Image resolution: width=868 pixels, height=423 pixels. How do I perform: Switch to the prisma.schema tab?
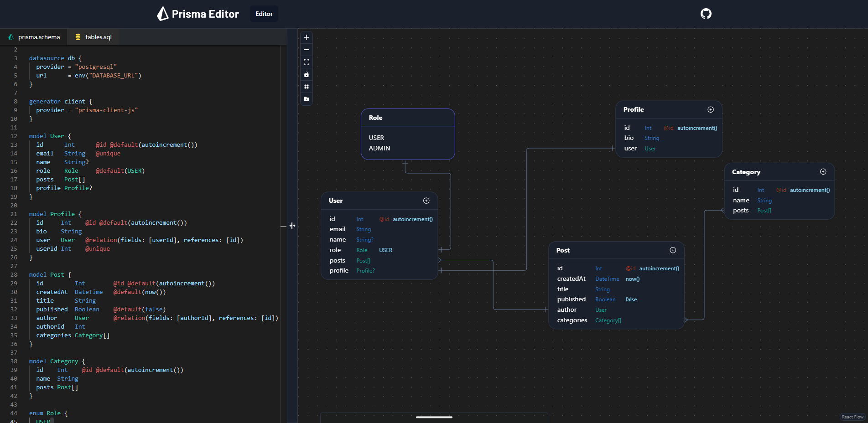(x=34, y=37)
